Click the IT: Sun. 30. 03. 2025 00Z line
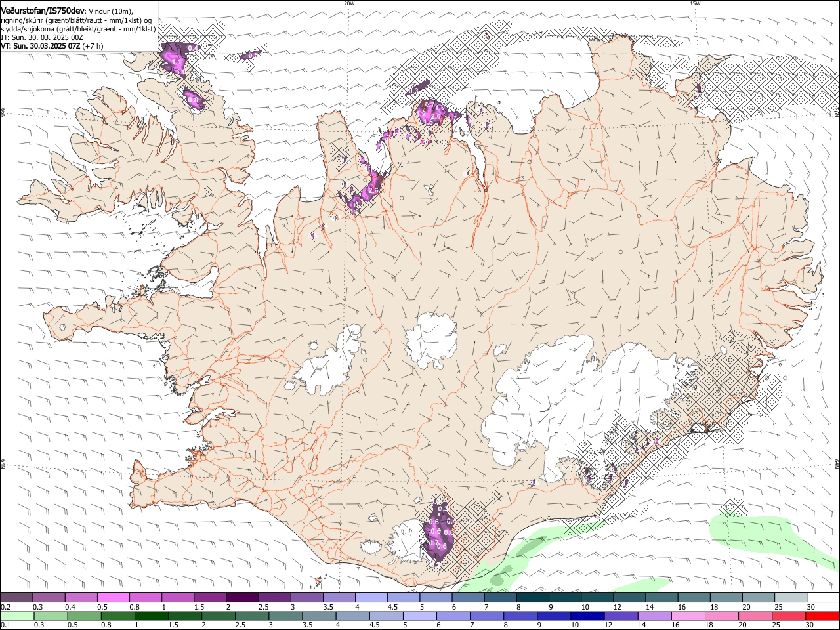This screenshot has height=630, width=840. coord(41,37)
